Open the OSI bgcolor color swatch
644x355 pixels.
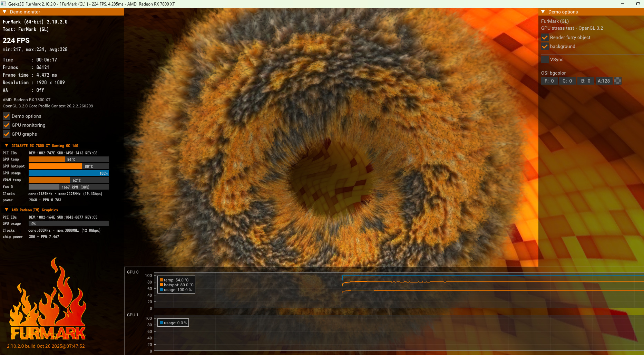click(x=618, y=81)
